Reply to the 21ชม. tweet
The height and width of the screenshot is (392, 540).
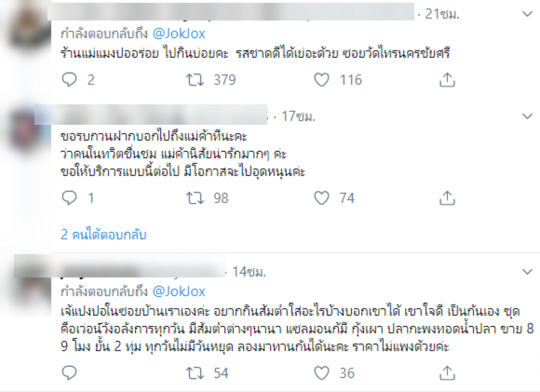click(70, 80)
